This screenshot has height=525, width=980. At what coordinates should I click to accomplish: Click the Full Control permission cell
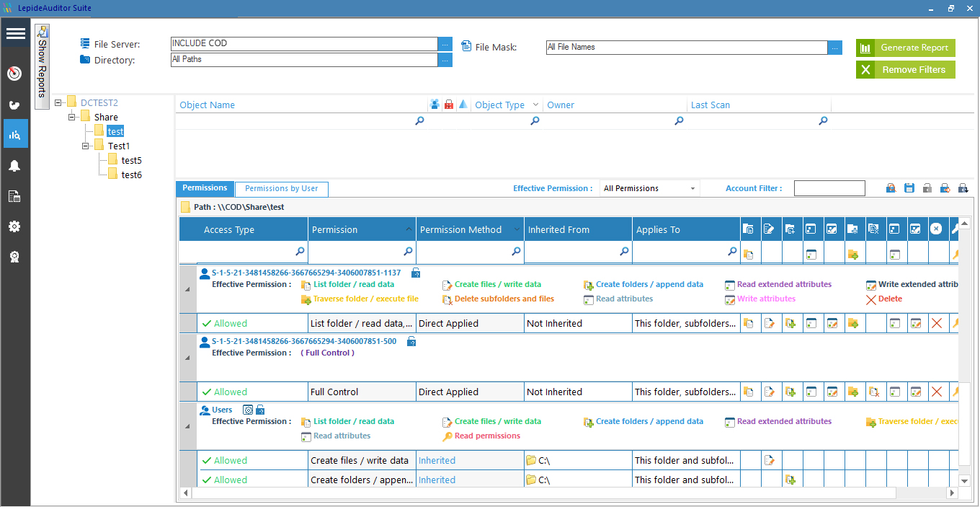click(362, 392)
